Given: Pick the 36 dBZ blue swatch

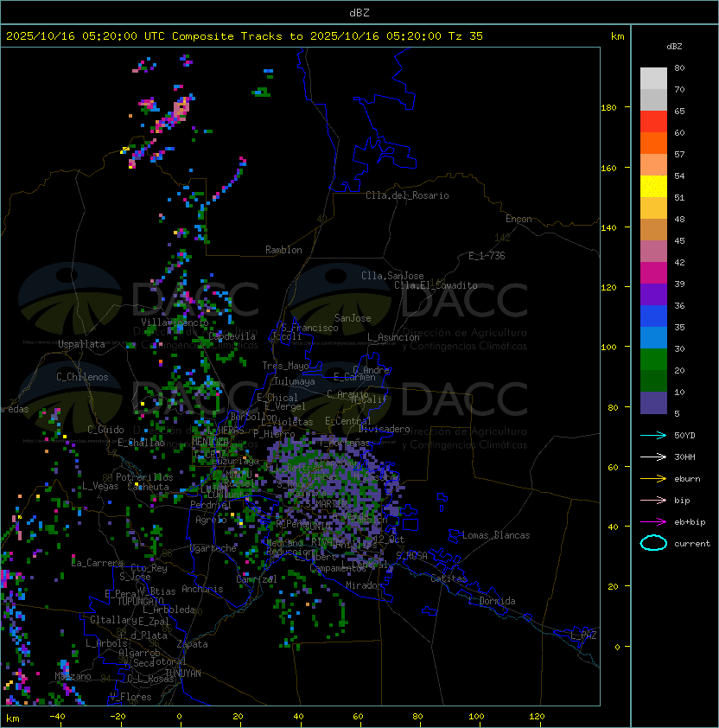Looking at the screenshot, I should (653, 316).
